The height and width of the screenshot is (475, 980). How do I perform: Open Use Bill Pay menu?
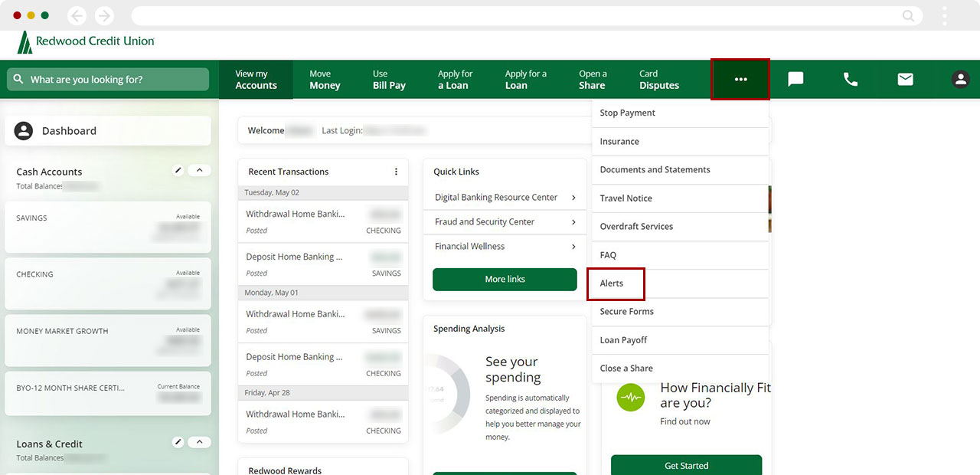click(389, 80)
